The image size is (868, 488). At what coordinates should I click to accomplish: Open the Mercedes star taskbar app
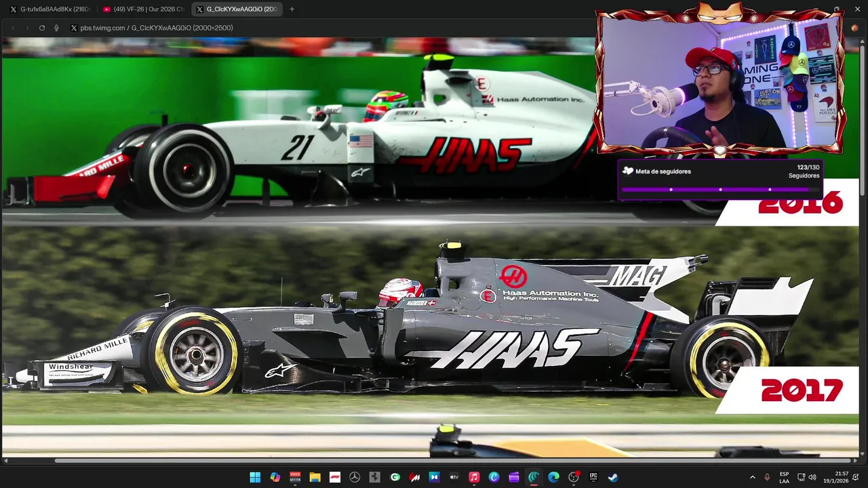click(355, 477)
